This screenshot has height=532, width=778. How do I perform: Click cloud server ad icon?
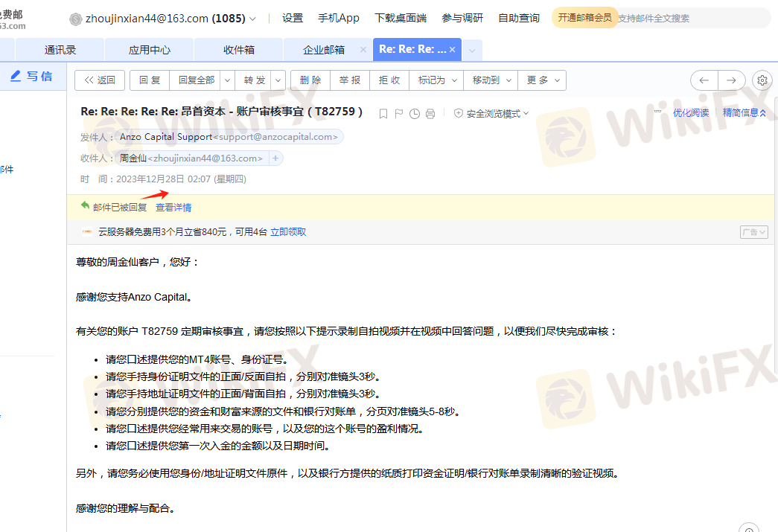point(87,231)
